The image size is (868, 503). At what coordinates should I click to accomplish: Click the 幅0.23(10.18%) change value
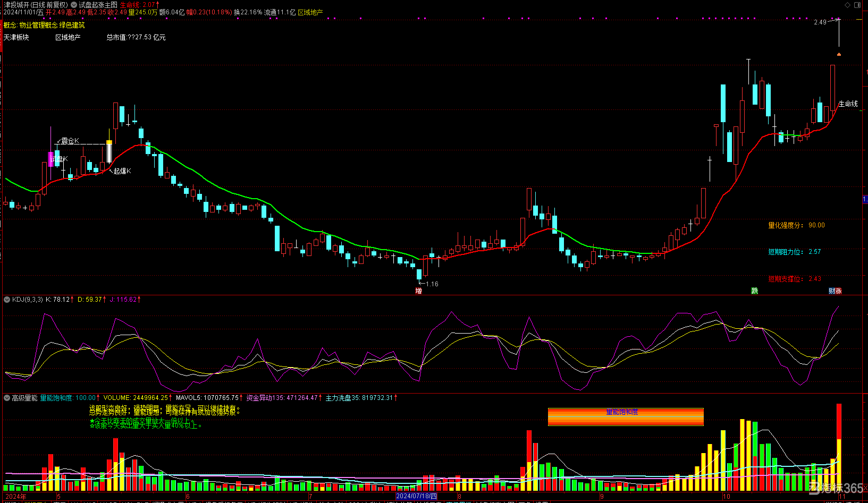click(x=209, y=12)
